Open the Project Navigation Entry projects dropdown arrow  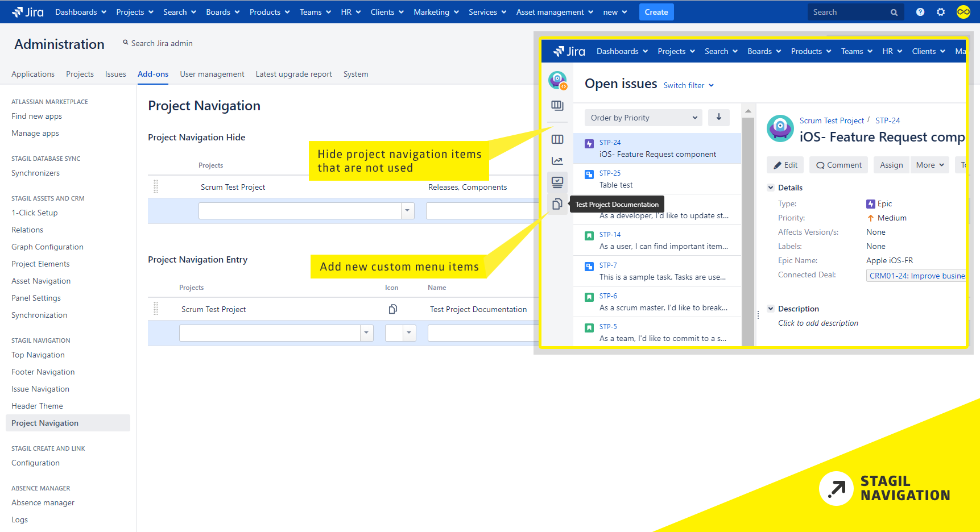[x=366, y=332]
